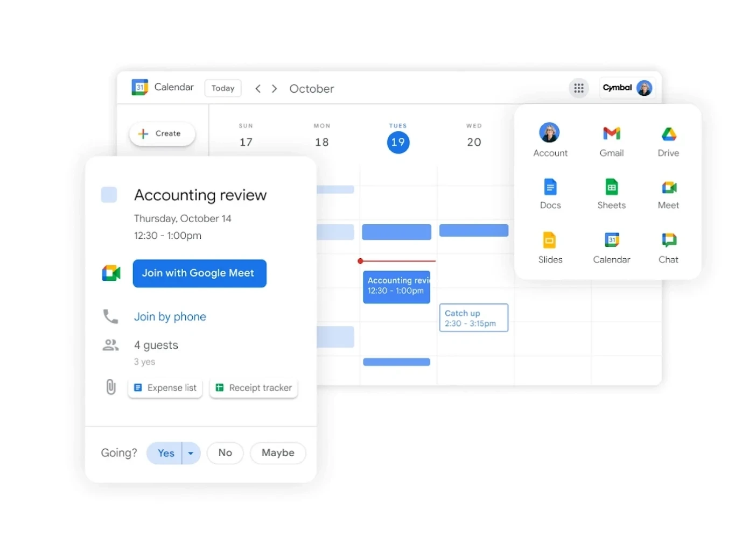Image resolution: width=756 pixels, height=538 pixels.
Task: Respond No to the invitation
Action: pos(225,453)
